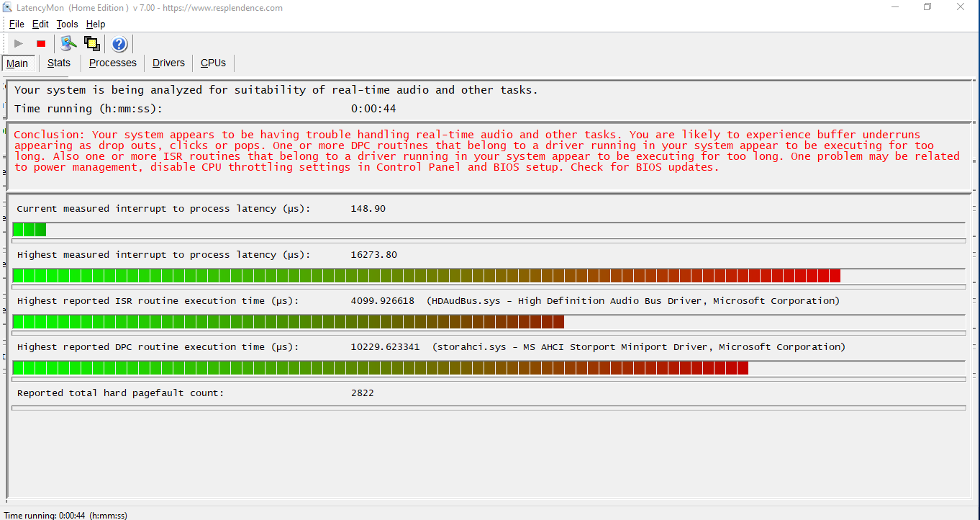Open help via the blue question mark icon
Screen dimensions: 980x520
click(119, 44)
